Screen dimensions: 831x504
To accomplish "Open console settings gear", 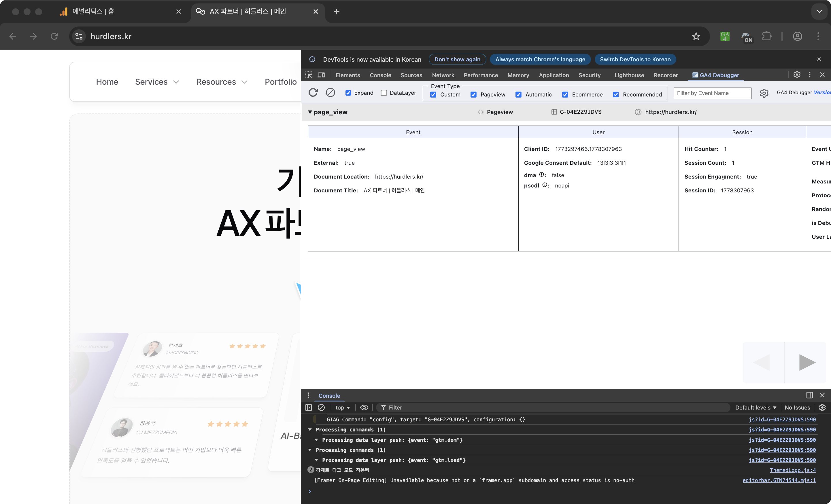I will (x=823, y=407).
